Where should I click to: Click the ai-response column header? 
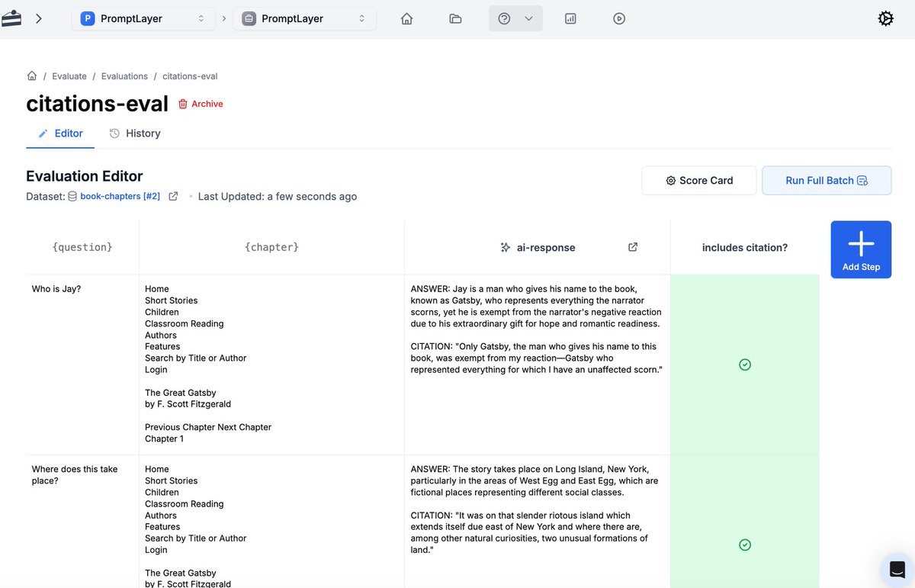point(538,247)
